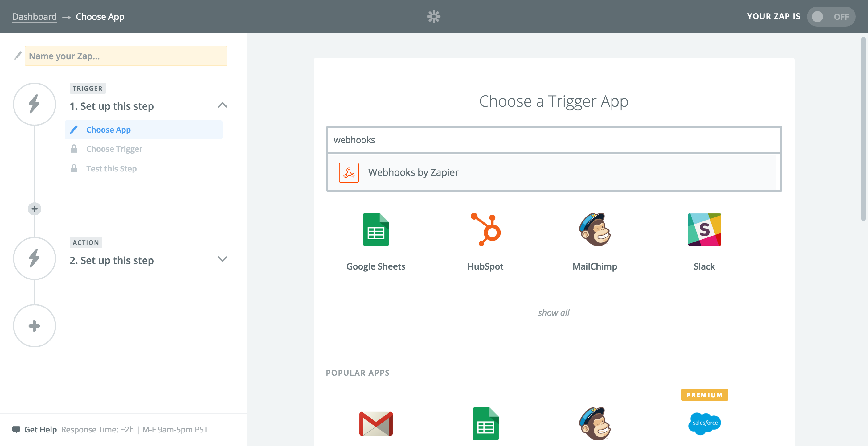Go back to the Dashboard link
This screenshot has height=446, width=868.
coord(35,17)
